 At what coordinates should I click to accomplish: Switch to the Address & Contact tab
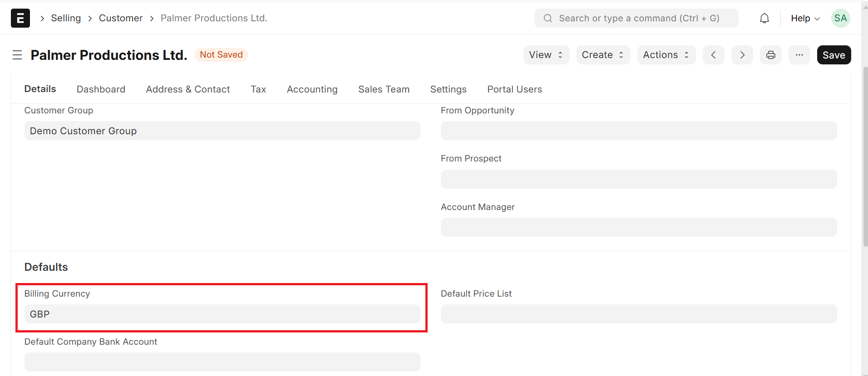(188, 89)
